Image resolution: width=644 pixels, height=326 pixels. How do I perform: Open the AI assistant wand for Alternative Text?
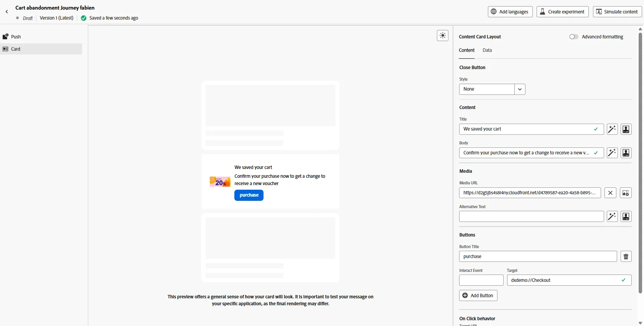(612, 217)
